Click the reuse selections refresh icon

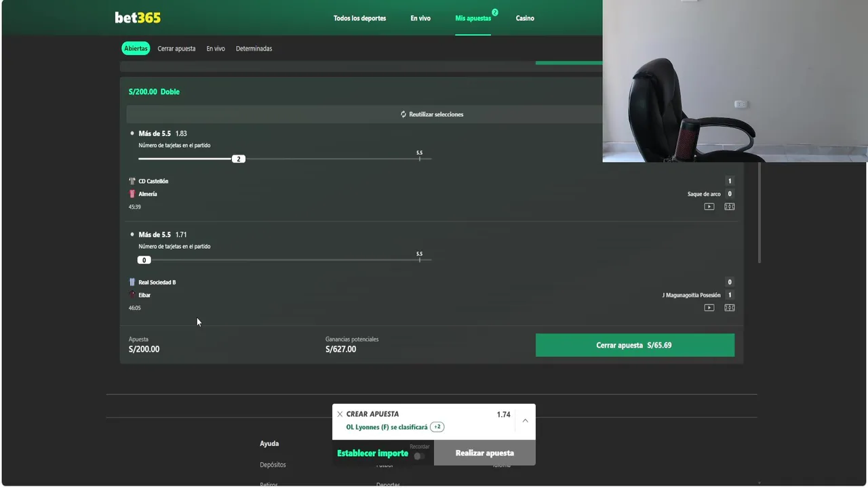(x=403, y=115)
